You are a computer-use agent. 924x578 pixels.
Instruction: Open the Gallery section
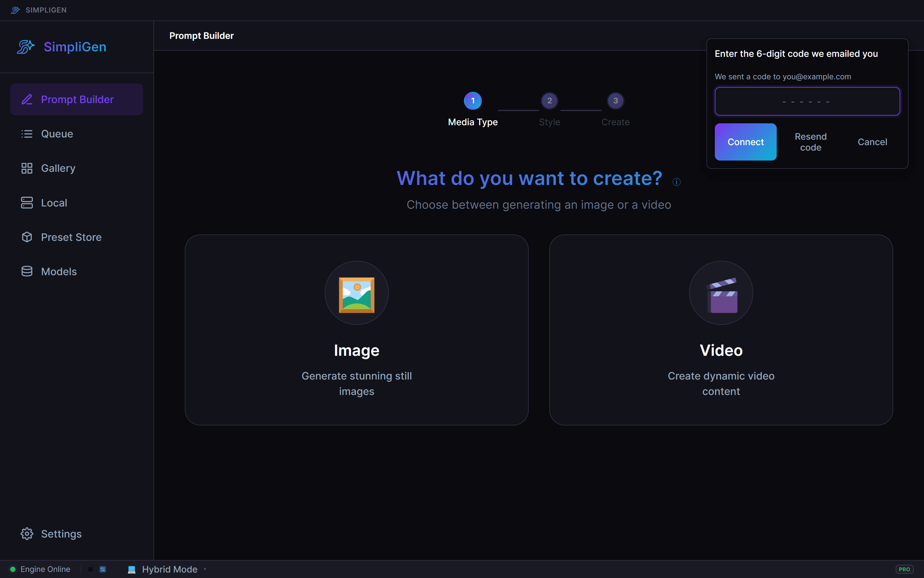pyautogui.click(x=77, y=168)
